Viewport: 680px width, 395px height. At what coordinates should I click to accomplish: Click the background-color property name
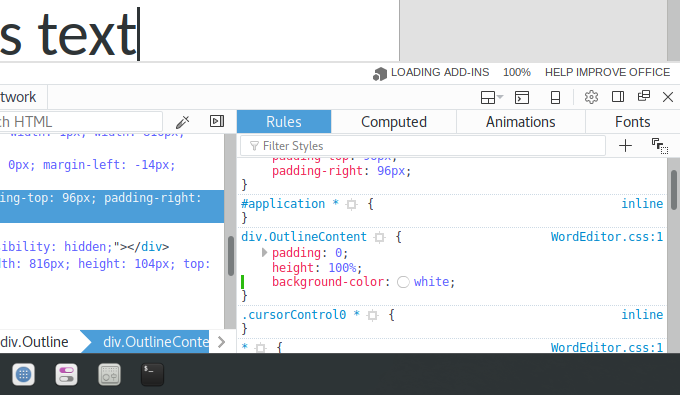tap(328, 282)
